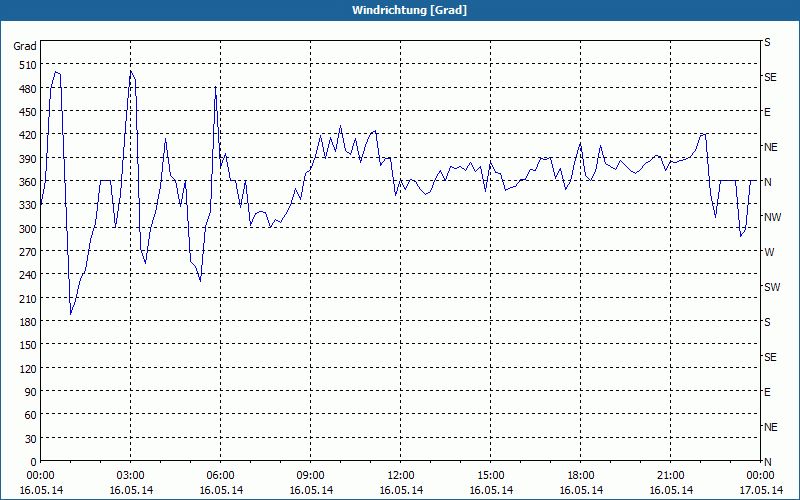Click the 'Windrichtung [Grad]' chart title
The height and width of the screenshot is (500, 800).
point(409,10)
